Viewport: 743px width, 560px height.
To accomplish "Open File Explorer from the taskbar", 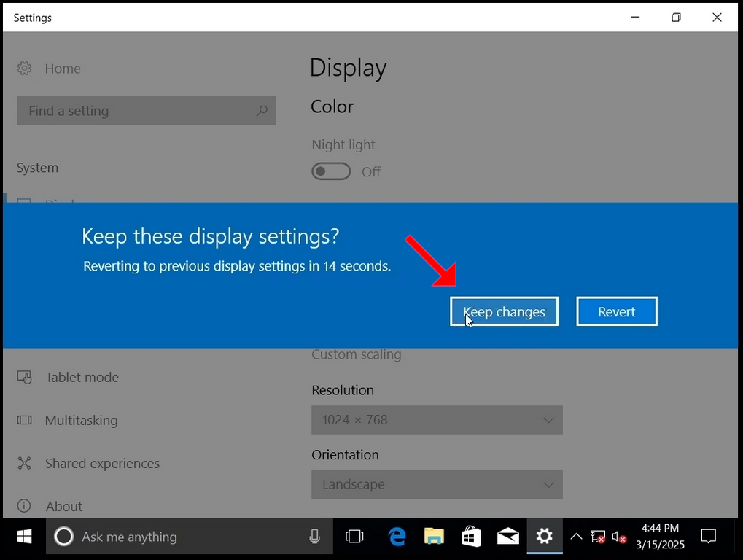I will tap(434, 537).
